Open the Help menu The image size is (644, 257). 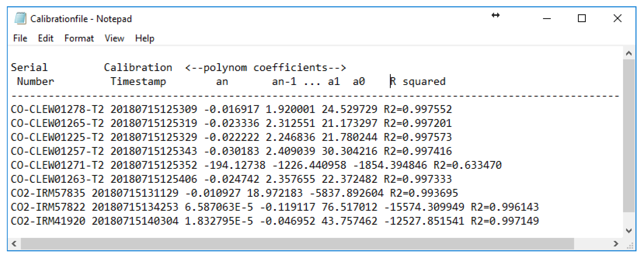[144, 38]
